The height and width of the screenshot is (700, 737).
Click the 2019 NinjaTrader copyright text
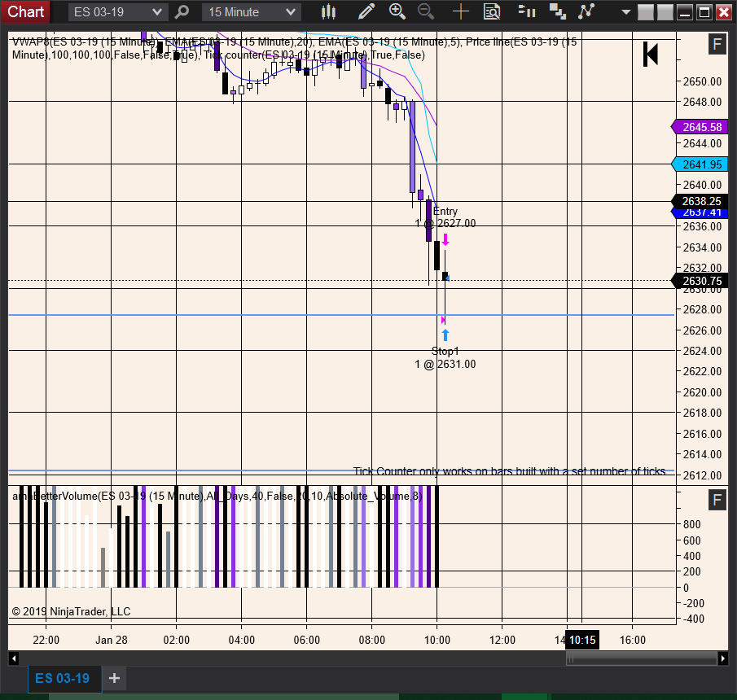click(71, 611)
